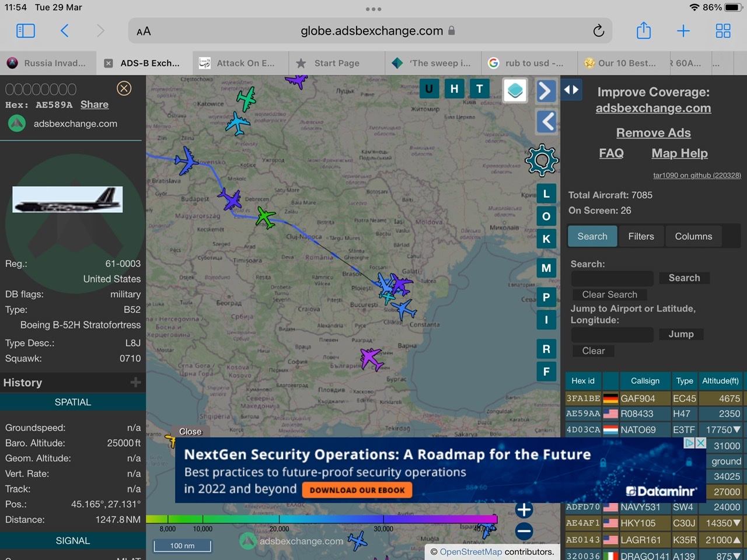Focus the Jump to Airport input field
747x560 pixels.
click(x=612, y=334)
